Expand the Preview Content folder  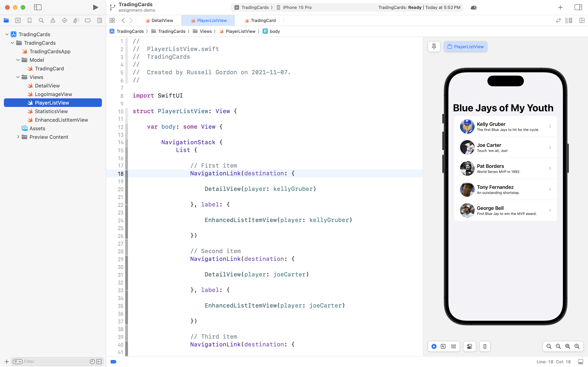click(18, 137)
